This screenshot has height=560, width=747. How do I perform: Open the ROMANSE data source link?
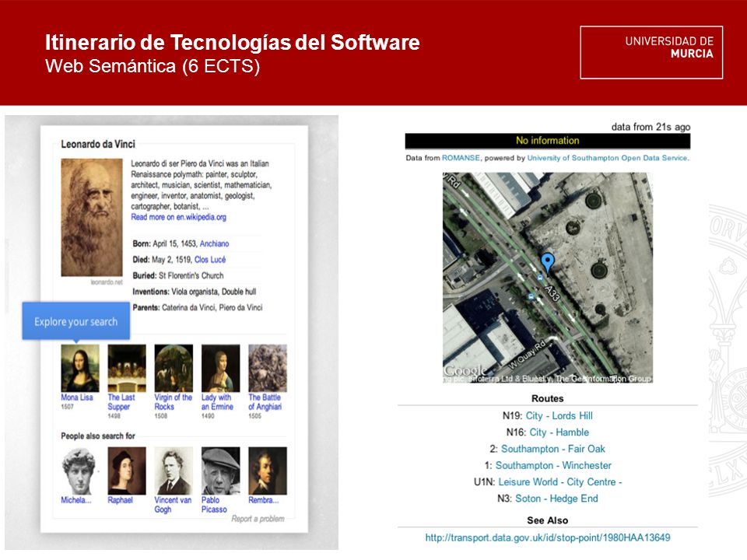tap(461, 158)
